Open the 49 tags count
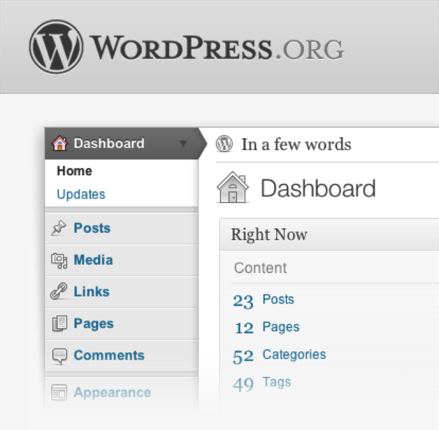This screenshot has width=439, height=430. 243,384
